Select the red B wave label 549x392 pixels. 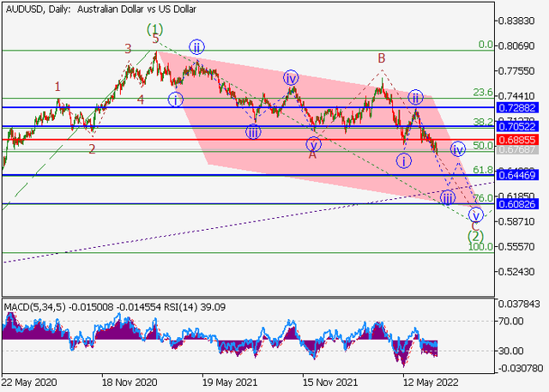tap(381, 58)
